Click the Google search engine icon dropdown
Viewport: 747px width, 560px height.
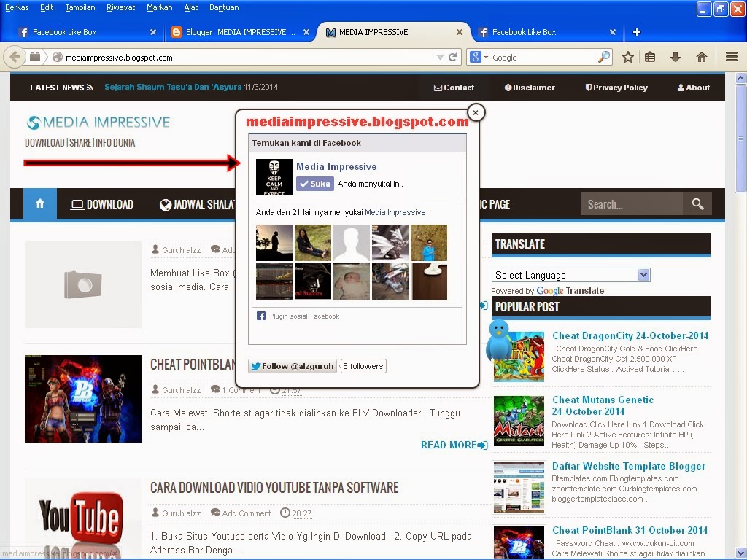tap(479, 57)
